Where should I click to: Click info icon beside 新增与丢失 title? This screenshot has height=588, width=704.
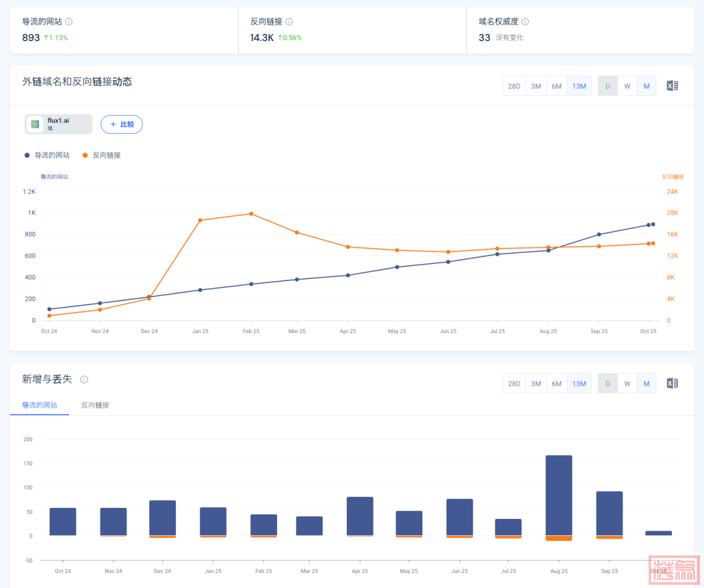[84, 379]
